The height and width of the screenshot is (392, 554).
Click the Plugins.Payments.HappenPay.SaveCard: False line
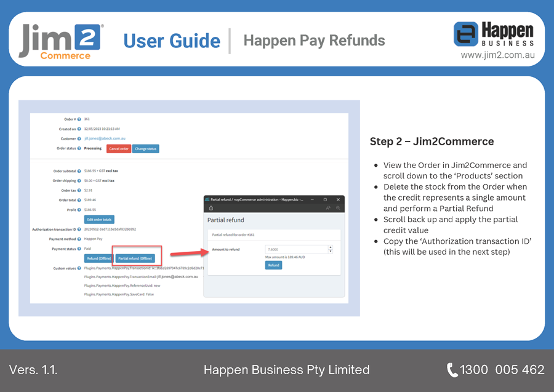tap(119, 294)
